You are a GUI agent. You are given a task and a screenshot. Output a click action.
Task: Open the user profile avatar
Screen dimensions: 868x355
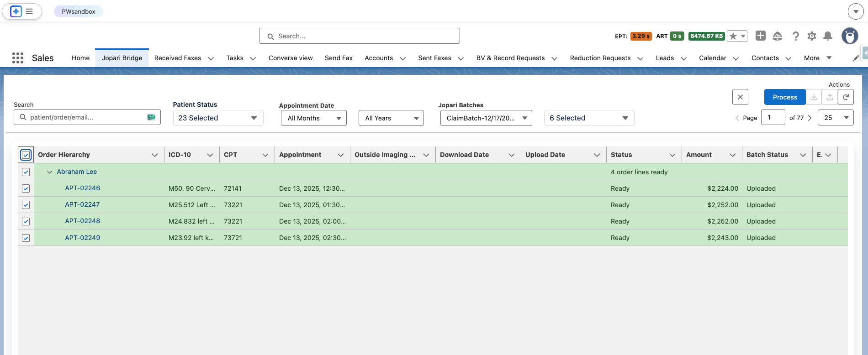click(850, 36)
